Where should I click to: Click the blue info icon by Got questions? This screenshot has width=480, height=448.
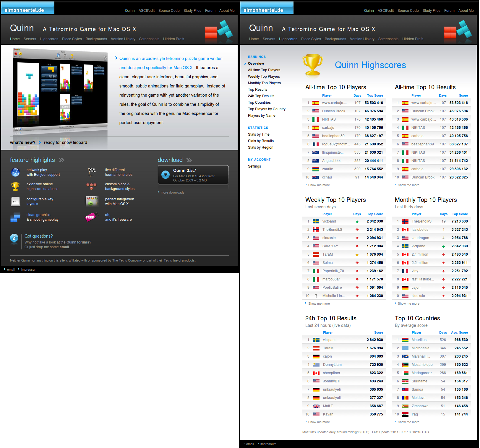(14, 238)
